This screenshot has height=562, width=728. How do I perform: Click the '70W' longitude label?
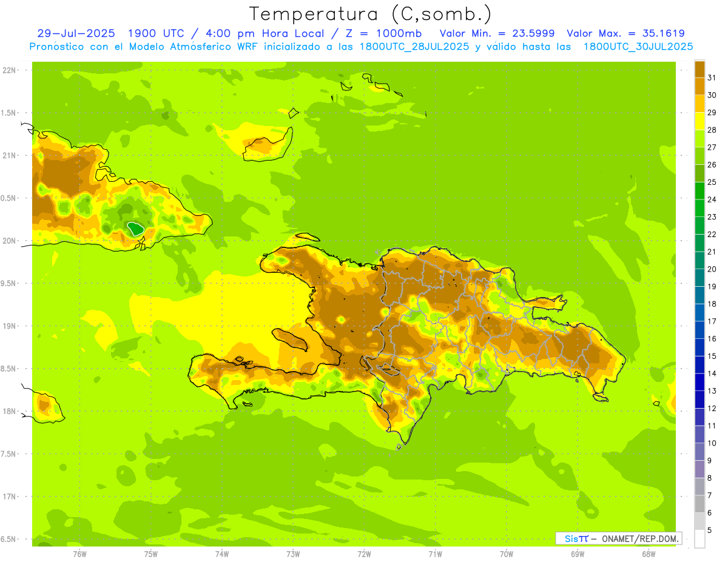507,554
